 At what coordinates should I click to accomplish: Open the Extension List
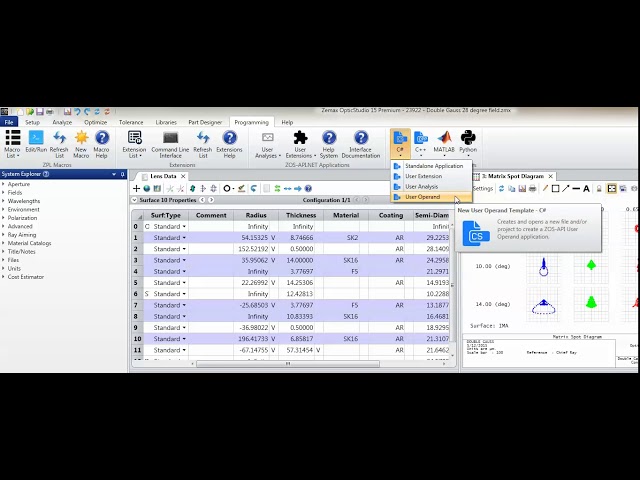tap(134, 144)
